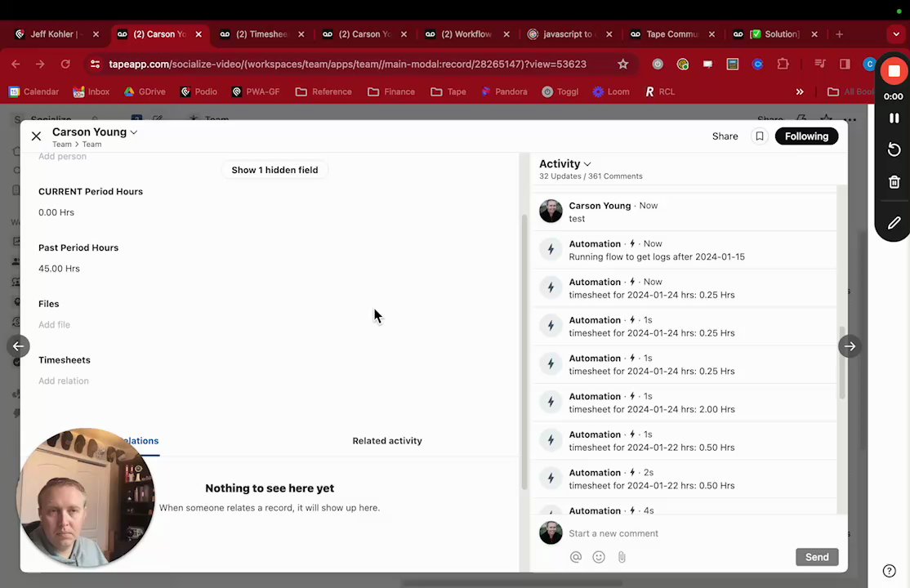Toggle the Following button
This screenshot has height=588, width=910.
point(806,136)
